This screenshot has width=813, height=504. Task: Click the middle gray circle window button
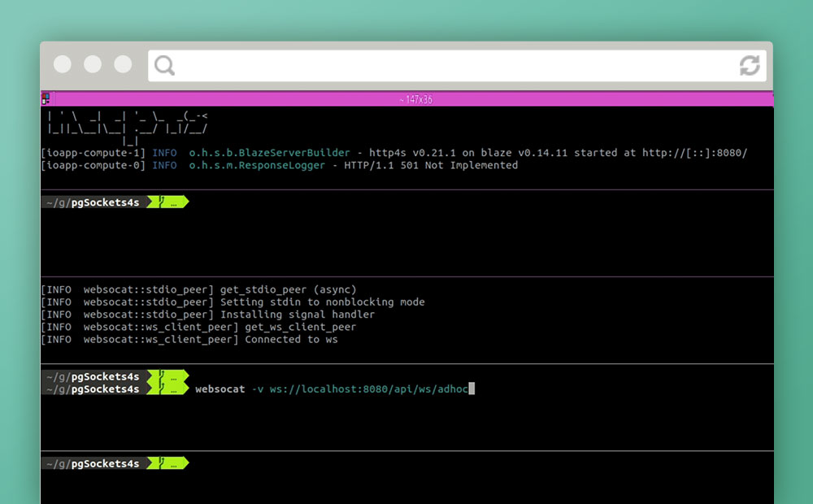click(x=93, y=64)
